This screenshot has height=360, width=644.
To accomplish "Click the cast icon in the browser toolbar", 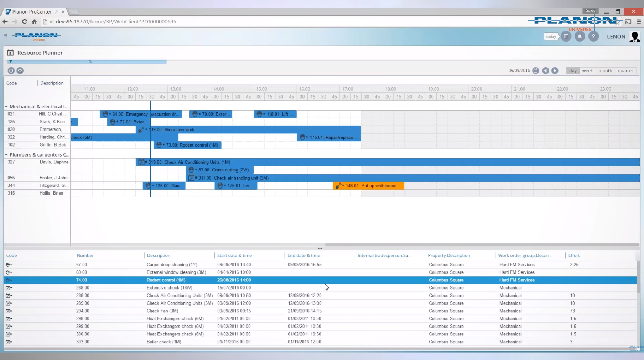I will (x=628, y=22).
